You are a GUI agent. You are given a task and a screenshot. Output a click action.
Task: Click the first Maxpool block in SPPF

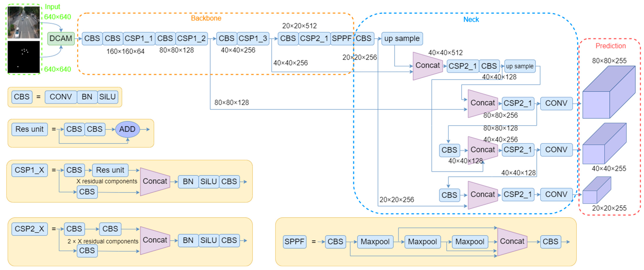coord(375,242)
